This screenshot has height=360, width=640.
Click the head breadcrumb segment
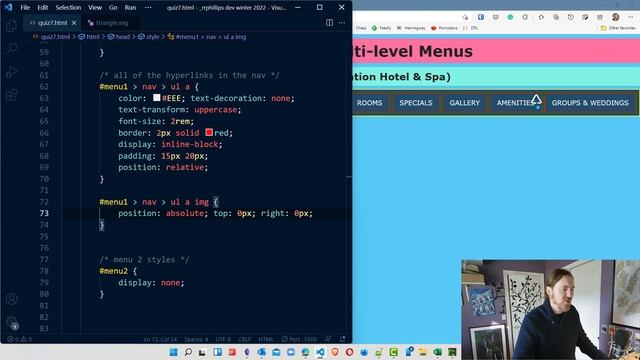click(119, 37)
